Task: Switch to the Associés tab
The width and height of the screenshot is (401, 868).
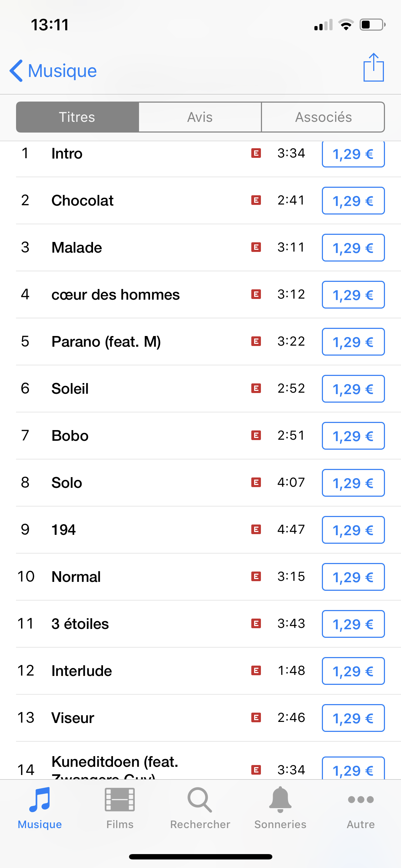Action: (x=323, y=117)
